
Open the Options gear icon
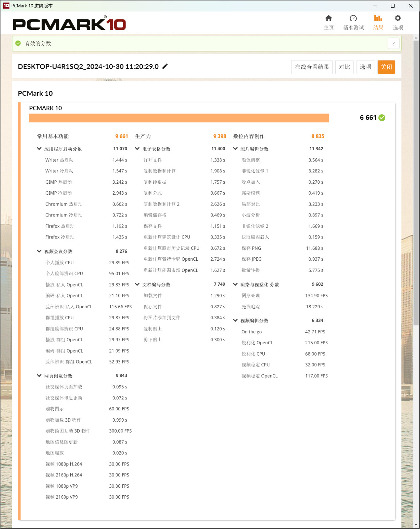coord(398,19)
